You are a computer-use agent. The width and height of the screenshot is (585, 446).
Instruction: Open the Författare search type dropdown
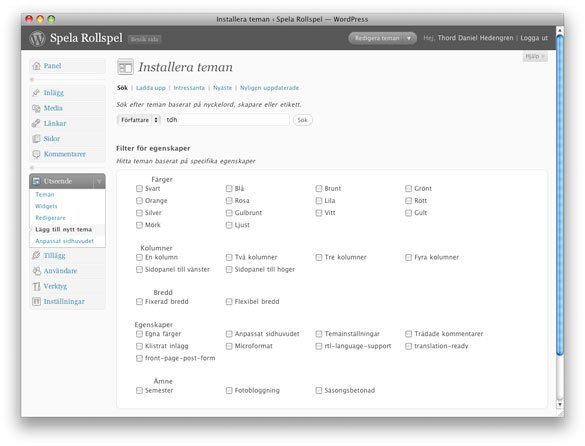[138, 120]
